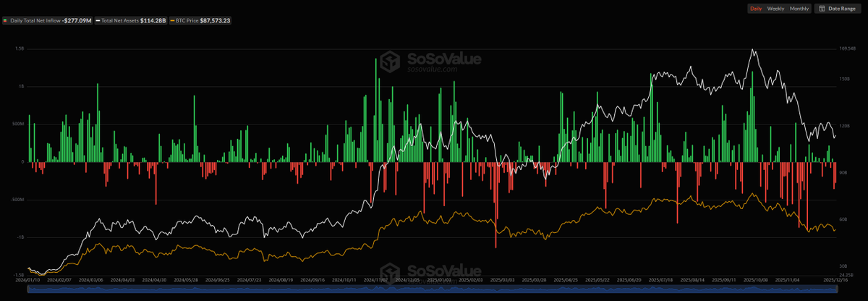Image resolution: width=868 pixels, height=301 pixels.
Task: Switch chart to Weekly view
Action: click(775, 9)
